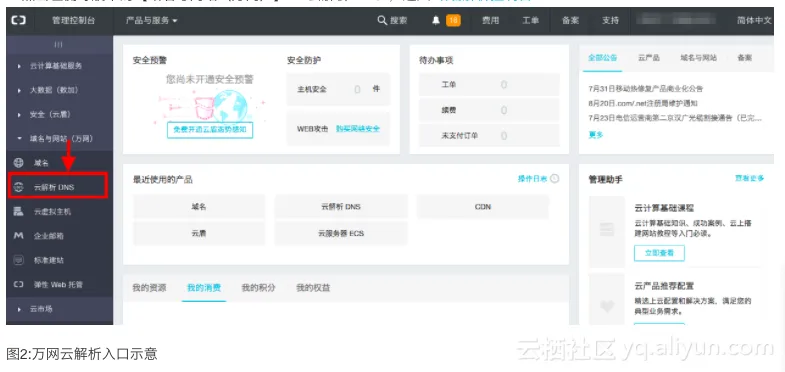Click 免费开通云盾态势感知 button
Image resolution: width=785 pixels, height=372 pixels.
[210, 130]
